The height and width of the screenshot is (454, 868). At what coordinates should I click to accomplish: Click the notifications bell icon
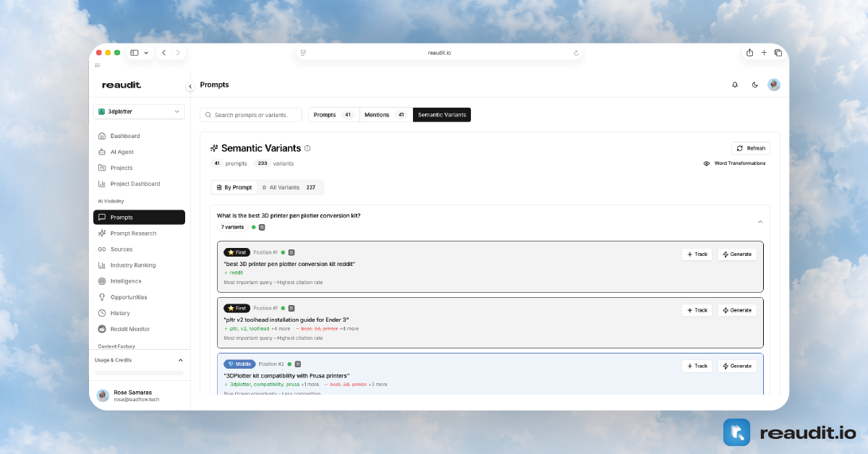tap(735, 85)
